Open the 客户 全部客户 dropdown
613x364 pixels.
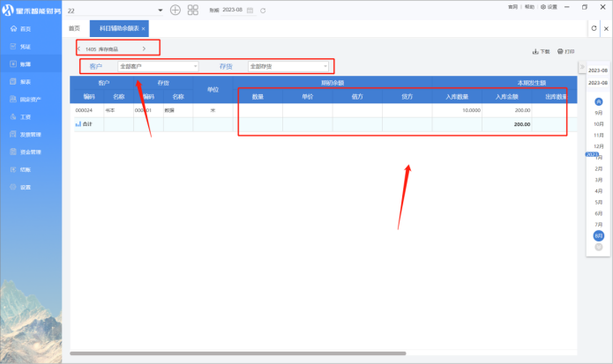[159, 66]
